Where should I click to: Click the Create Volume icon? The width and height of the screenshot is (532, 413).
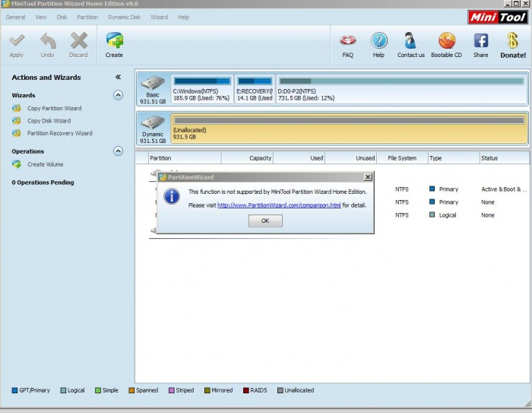coord(16,164)
